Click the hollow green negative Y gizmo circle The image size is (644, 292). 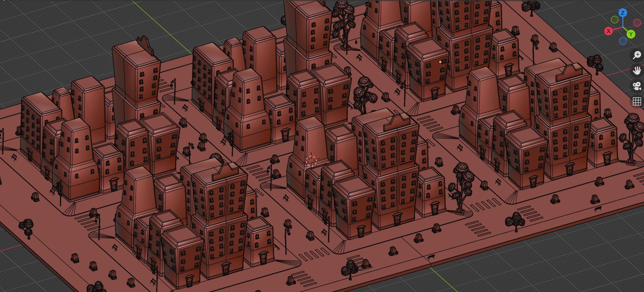[x=614, y=20]
